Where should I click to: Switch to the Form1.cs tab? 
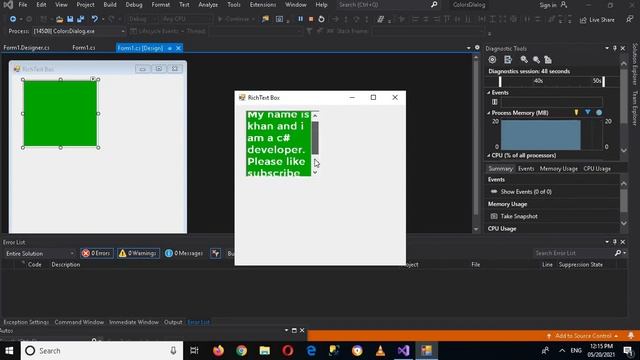pos(84,48)
